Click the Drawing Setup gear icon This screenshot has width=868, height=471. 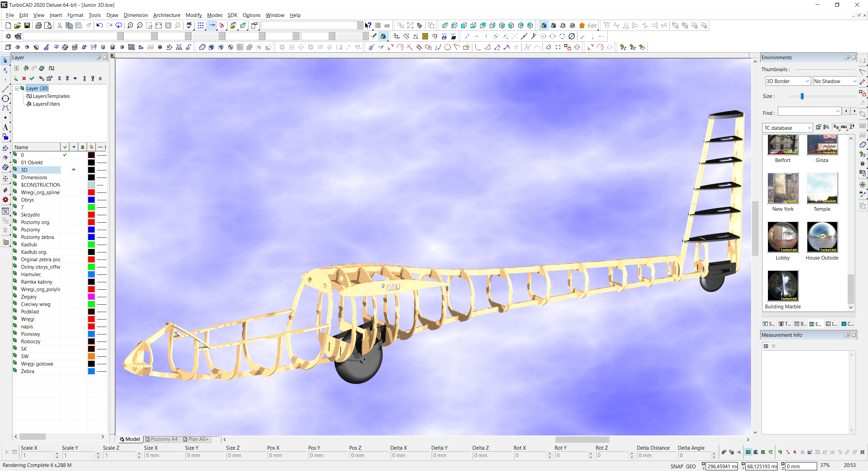[8, 36]
